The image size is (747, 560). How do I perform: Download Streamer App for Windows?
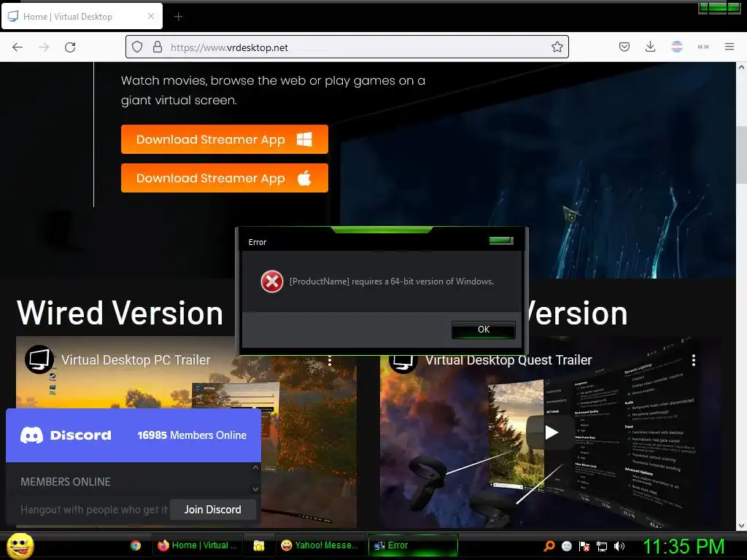(x=225, y=139)
